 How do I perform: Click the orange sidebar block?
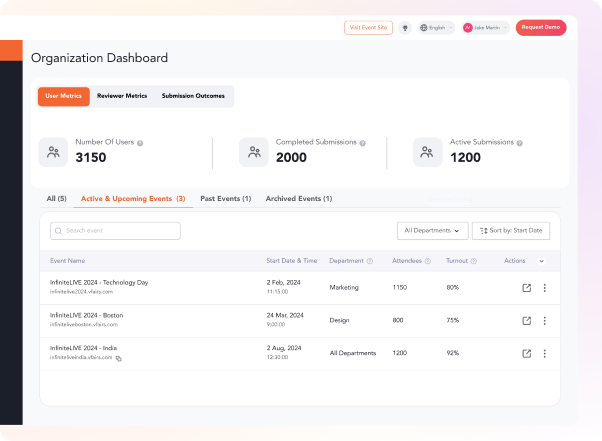11,50
